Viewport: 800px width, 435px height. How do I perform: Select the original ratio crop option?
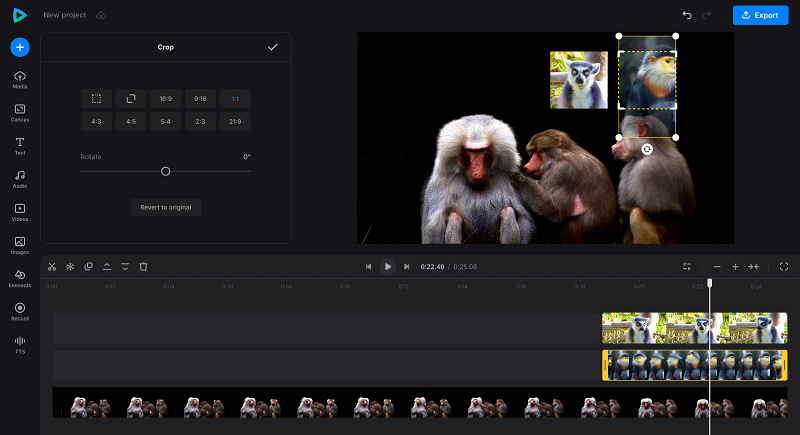tap(131, 98)
